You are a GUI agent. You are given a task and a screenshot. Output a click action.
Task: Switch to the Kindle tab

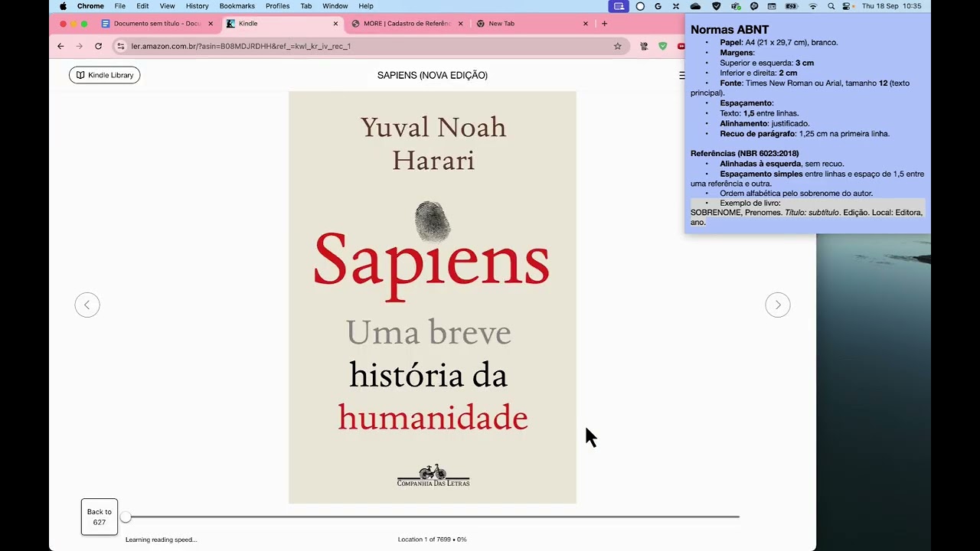point(282,24)
